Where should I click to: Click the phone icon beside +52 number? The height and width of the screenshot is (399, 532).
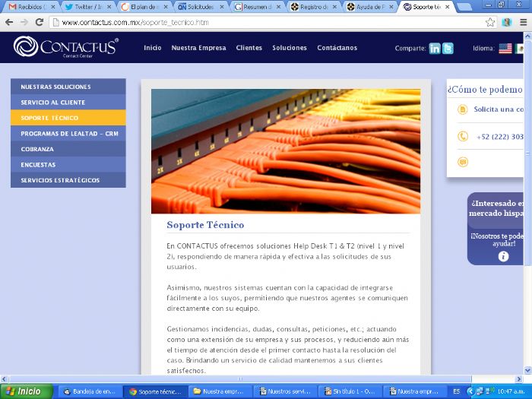point(462,136)
